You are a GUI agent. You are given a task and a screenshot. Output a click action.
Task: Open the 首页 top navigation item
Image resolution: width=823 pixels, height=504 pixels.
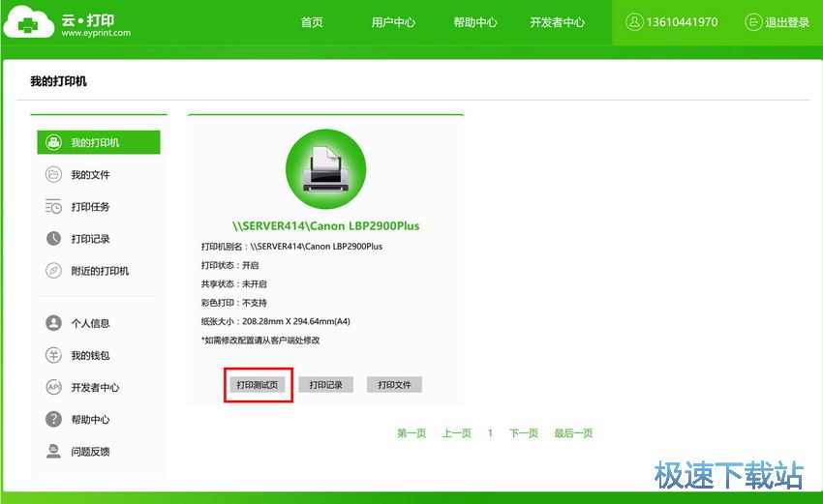[312, 22]
